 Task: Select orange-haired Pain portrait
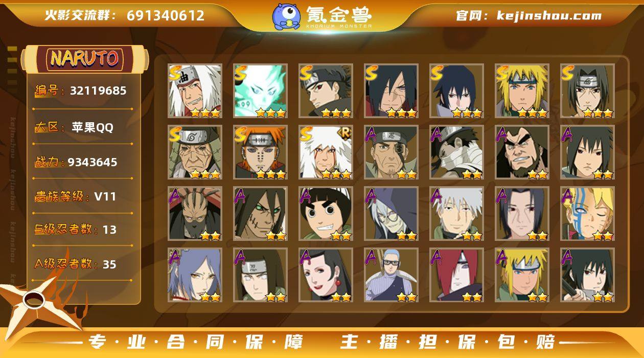[260, 152]
